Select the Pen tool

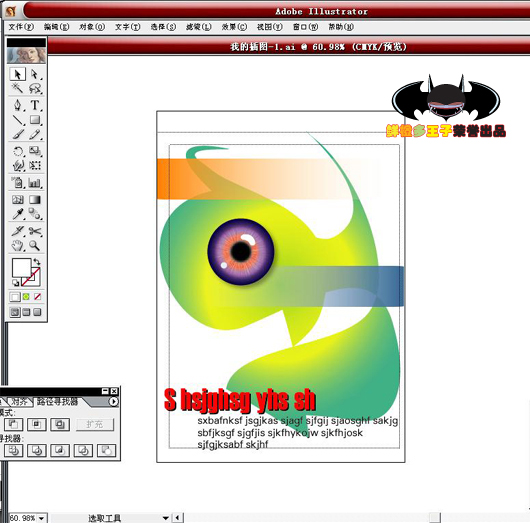point(18,105)
